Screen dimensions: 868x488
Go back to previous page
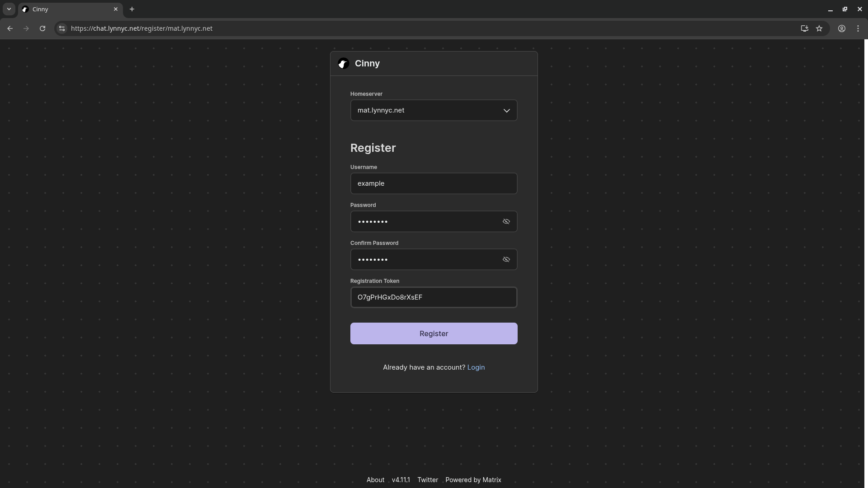coord(10,28)
